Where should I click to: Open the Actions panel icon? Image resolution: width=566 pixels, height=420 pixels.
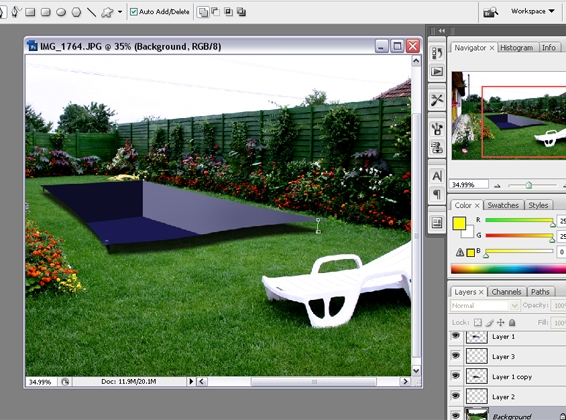pyautogui.click(x=437, y=71)
